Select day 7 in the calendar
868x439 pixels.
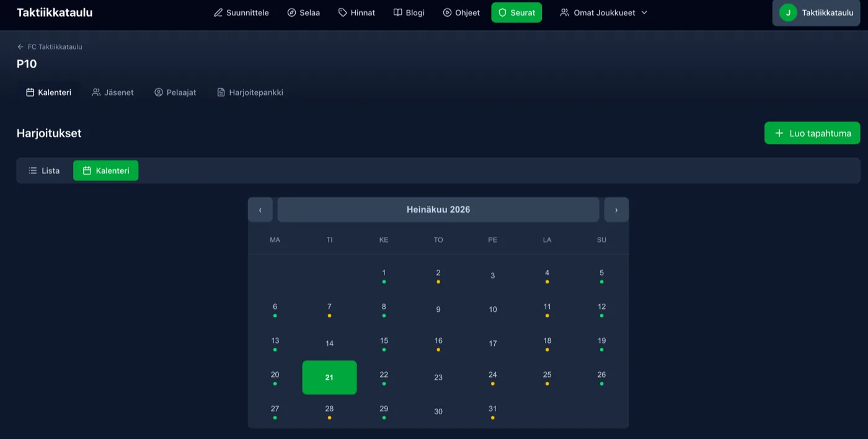pyautogui.click(x=329, y=309)
